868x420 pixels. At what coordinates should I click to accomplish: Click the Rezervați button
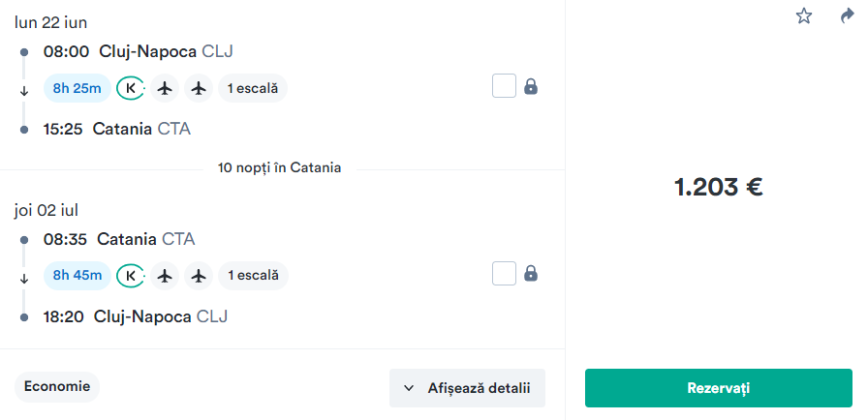719,388
